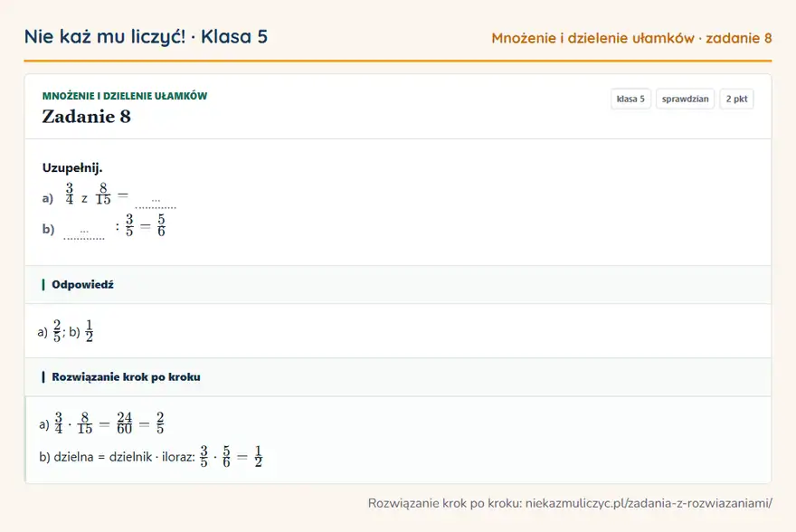Click the answer line 'a) 2/5; b) 1/2'
This screenshot has height=532, width=796.
[x=65, y=331]
